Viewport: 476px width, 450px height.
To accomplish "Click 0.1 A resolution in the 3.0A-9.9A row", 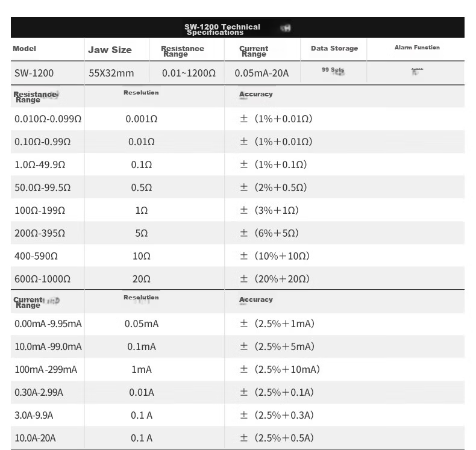I will (142, 415).
